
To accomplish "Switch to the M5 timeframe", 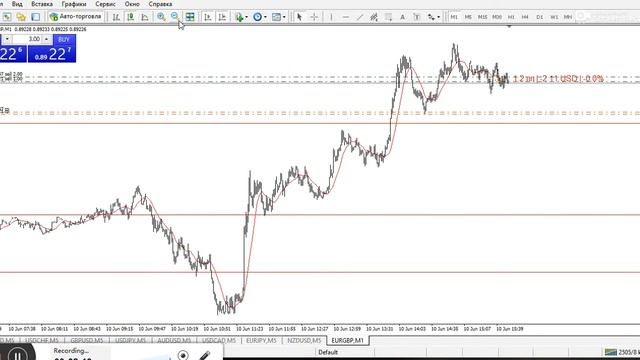I will point(468,17).
